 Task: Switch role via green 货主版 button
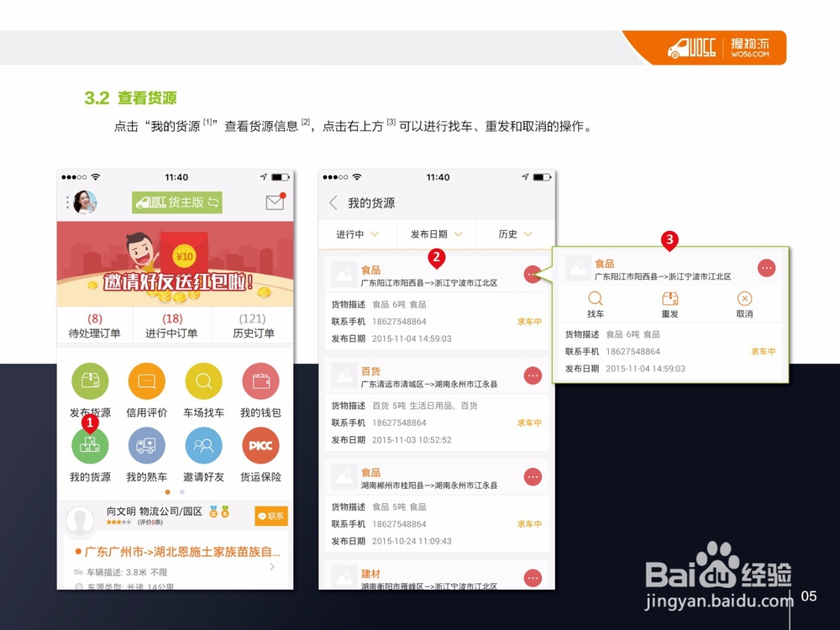click(x=176, y=202)
